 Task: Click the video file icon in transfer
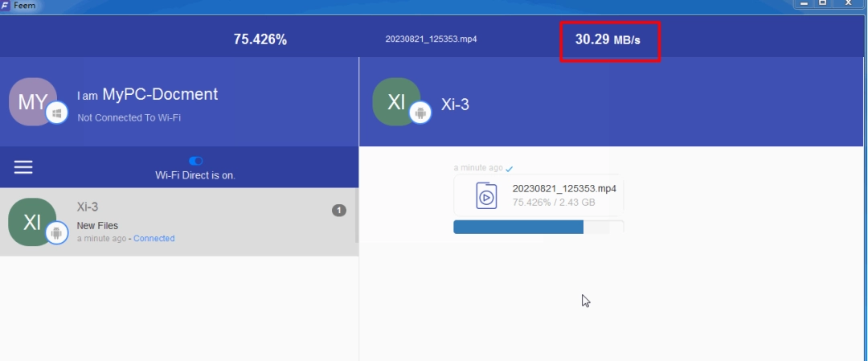coord(486,195)
